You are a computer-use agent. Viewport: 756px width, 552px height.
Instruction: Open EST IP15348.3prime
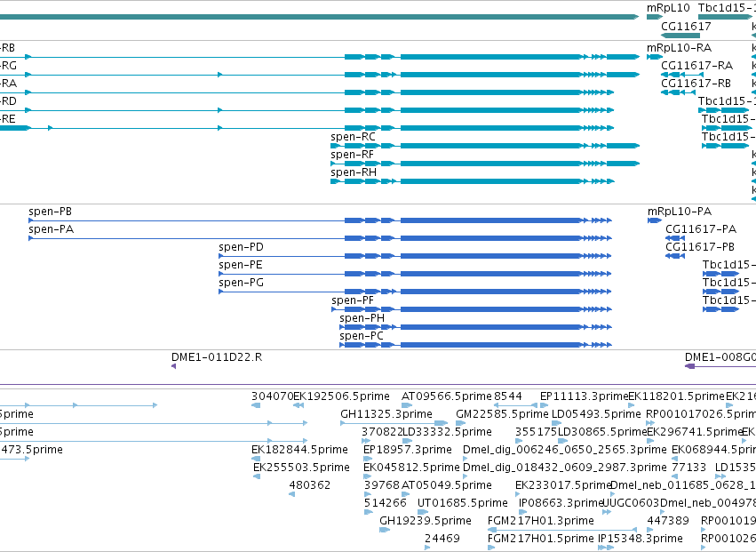pyautogui.click(x=641, y=540)
